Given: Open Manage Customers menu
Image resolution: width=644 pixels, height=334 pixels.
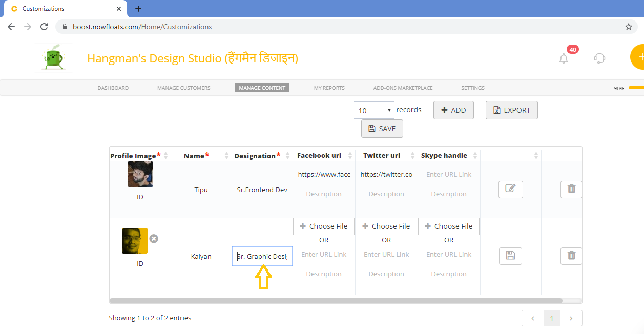Looking at the screenshot, I should point(184,88).
